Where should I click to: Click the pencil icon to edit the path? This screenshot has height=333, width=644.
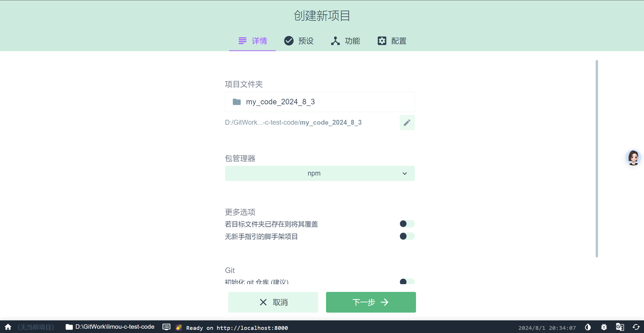tap(407, 122)
